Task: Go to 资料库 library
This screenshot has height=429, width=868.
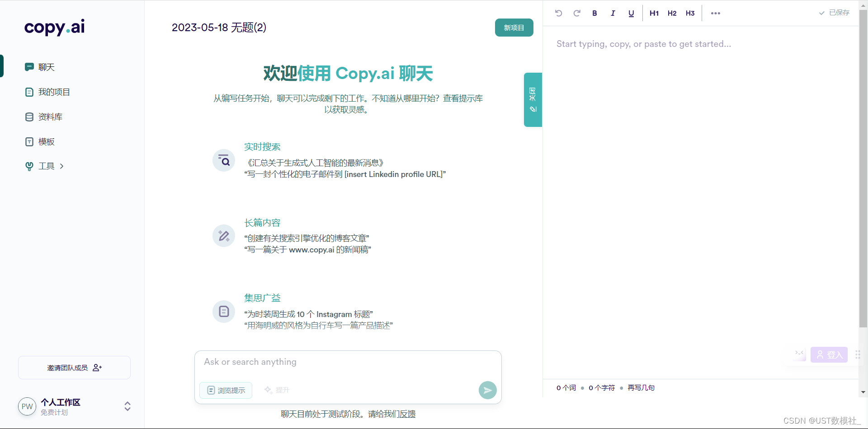Action: 43,117
